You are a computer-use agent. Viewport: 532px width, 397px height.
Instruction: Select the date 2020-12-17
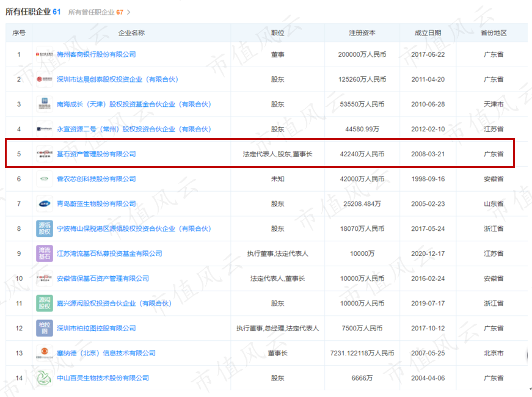[x=428, y=253]
